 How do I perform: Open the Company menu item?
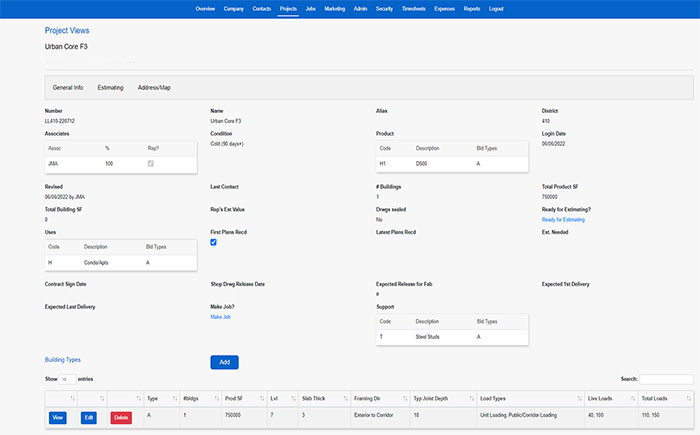[233, 8]
